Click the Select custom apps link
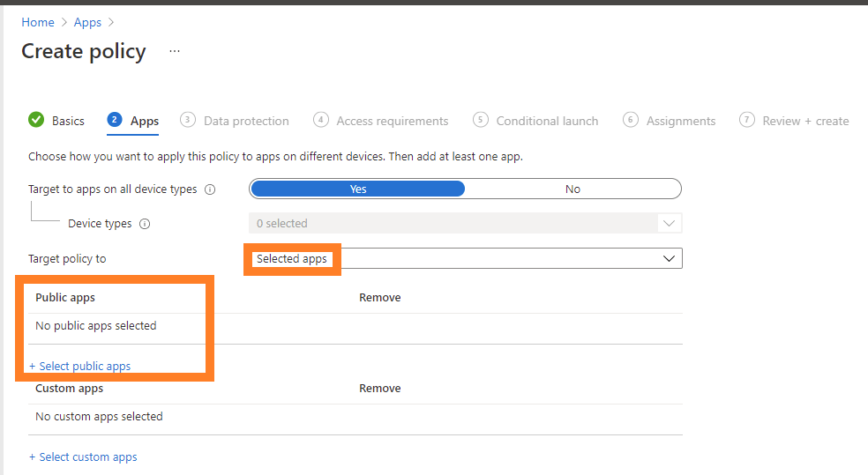 (83, 456)
